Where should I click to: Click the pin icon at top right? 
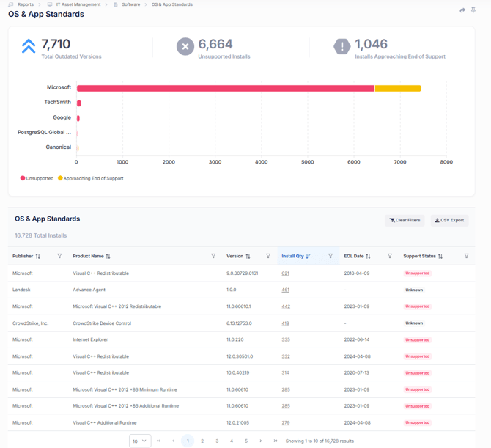[473, 10]
